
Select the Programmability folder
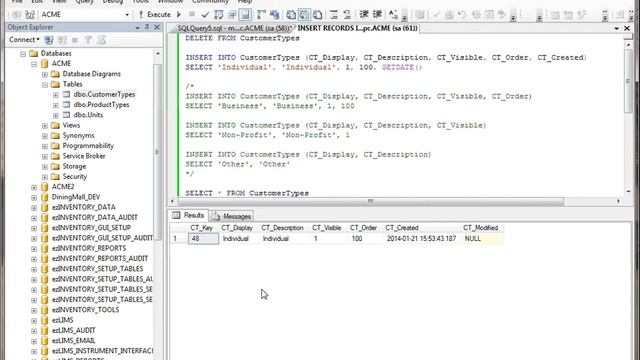point(88,145)
